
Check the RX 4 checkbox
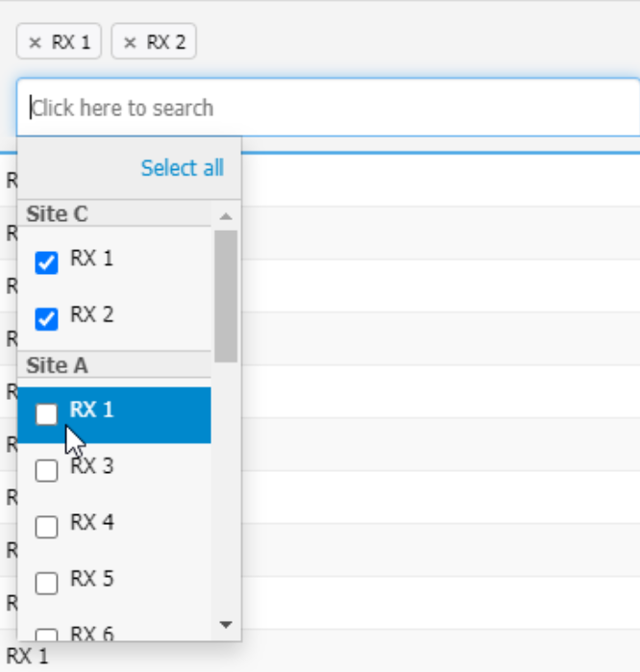tap(46, 527)
